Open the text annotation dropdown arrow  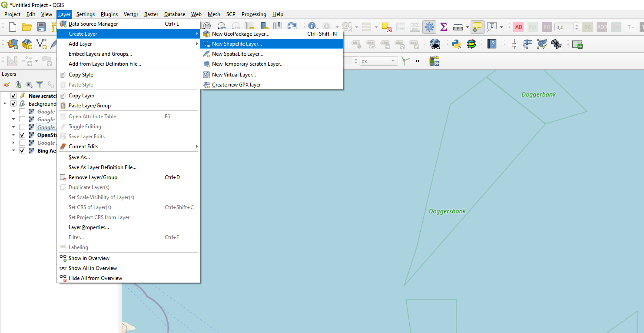pyautogui.click(x=501, y=27)
